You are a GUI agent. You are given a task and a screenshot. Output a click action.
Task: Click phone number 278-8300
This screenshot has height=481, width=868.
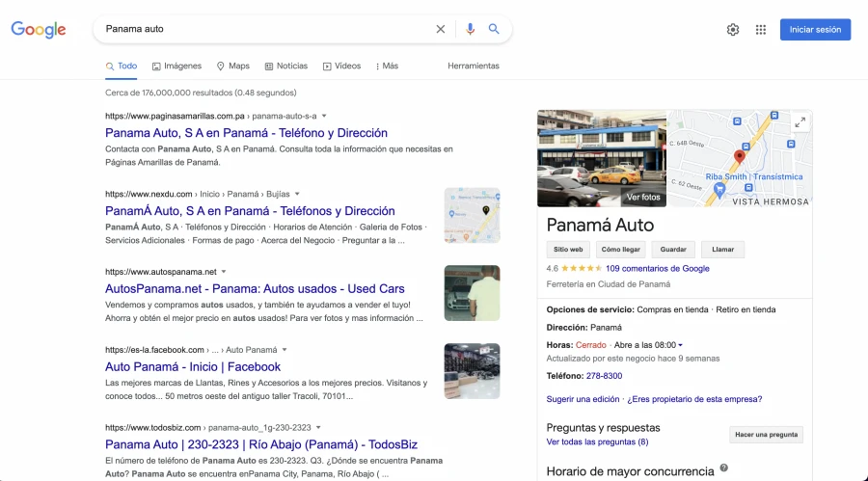click(x=604, y=376)
